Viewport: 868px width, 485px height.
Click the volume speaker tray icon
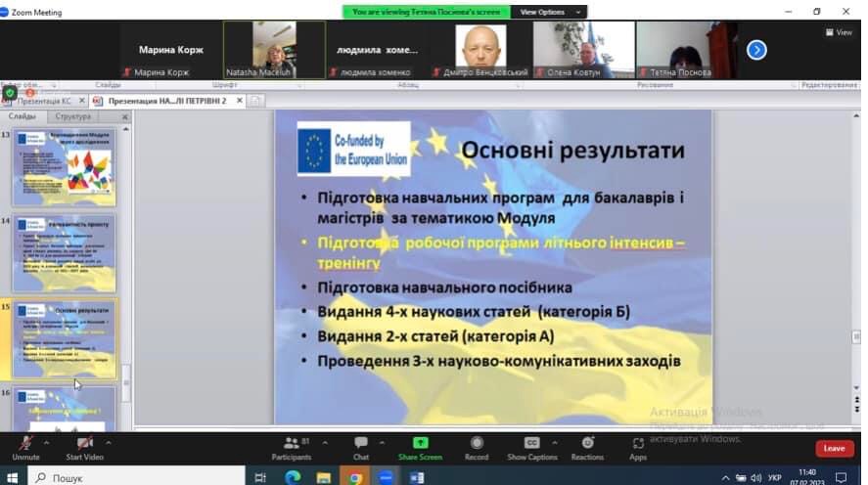[756, 478]
